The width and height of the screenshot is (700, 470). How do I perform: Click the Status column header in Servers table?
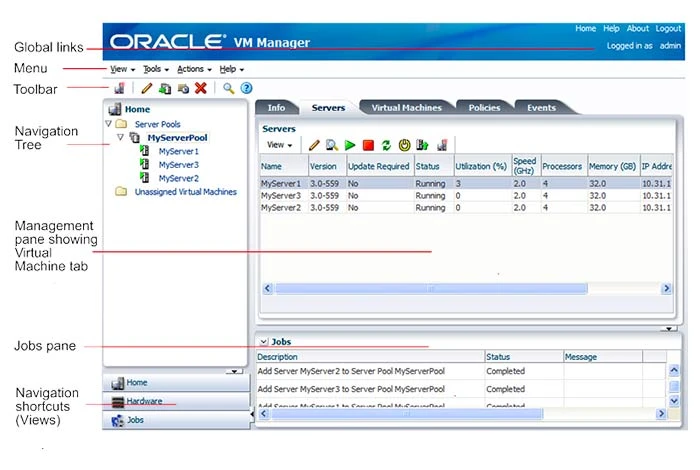coord(434,166)
